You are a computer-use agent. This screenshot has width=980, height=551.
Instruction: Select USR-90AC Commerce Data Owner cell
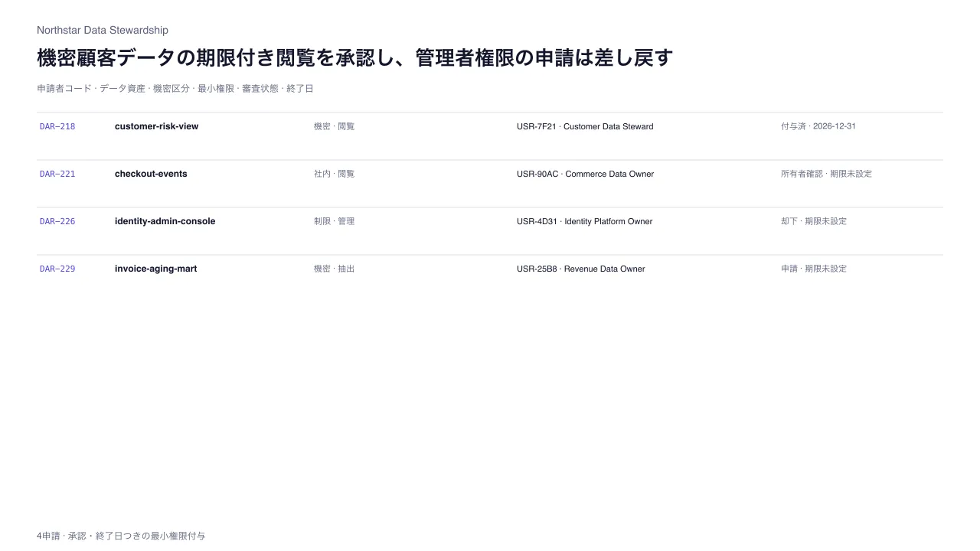(586, 174)
